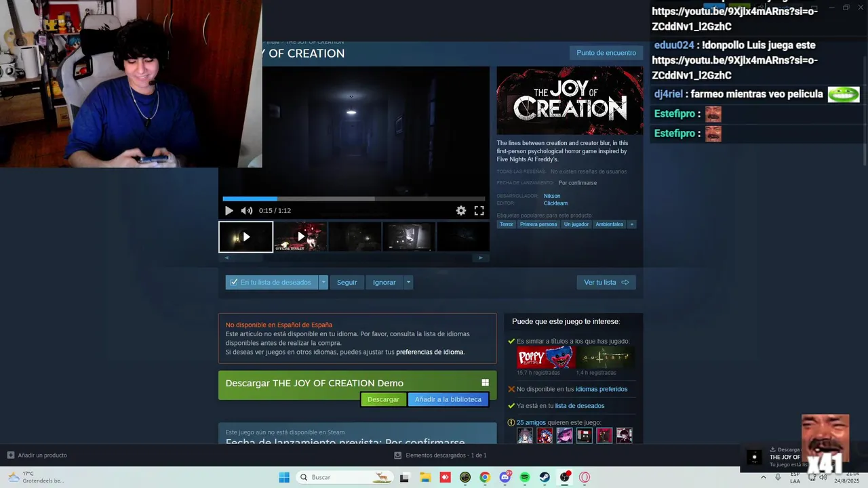Image resolution: width=868 pixels, height=488 pixels.
Task: Click 'Añadir un producto' plus icon
Action: click(x=11, y=455)
